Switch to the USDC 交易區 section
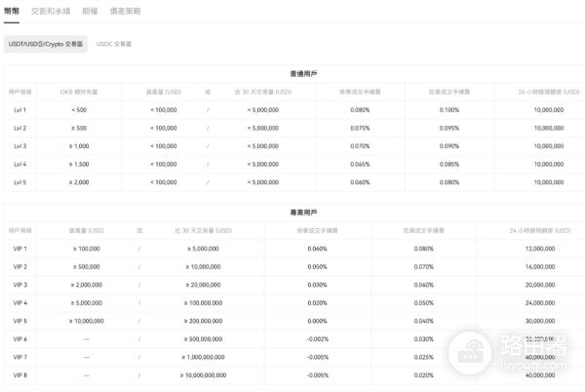The image size is (585, 392). pyautogui.click(x=114, y=44)
